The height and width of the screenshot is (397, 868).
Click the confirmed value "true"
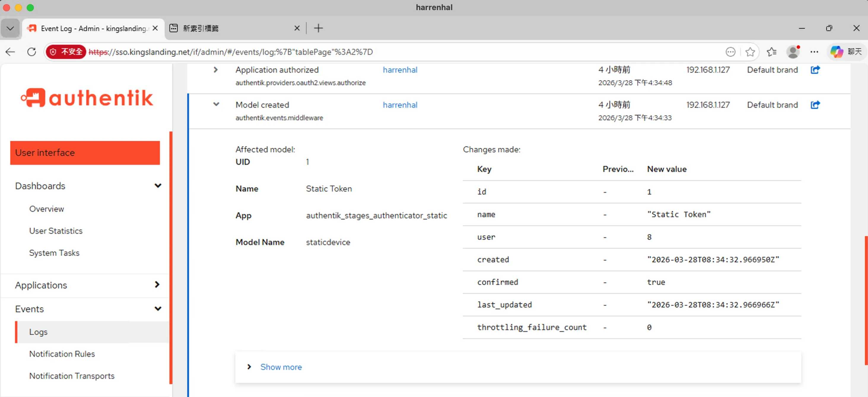(x=656, y=282)
